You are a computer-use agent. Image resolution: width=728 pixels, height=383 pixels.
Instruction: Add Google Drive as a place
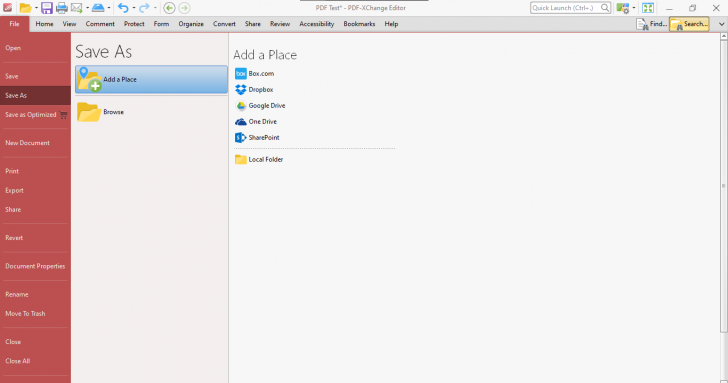260,106
